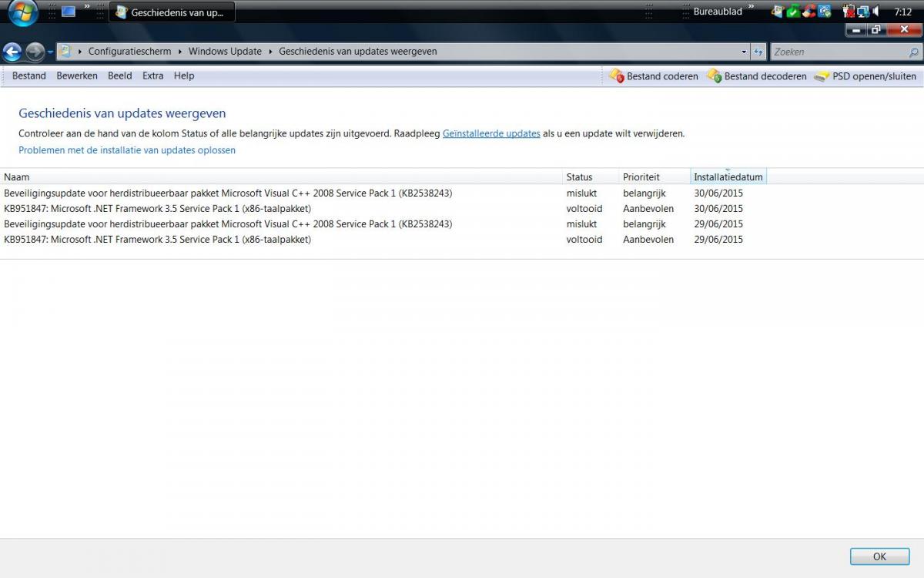The width and height of the screenshot is (924, 578).
Task: Open the 'Geïnstalleerde updates' link
Action: point(491,133)
